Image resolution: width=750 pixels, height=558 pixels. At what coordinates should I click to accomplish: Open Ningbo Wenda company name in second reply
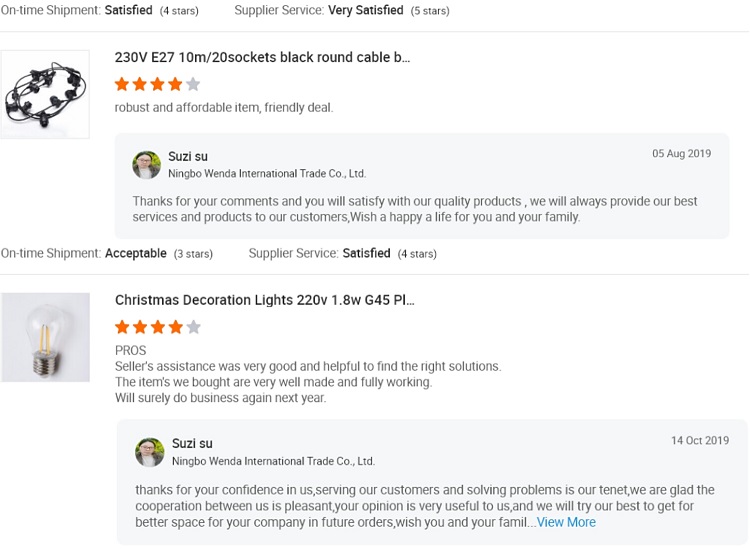[x=273, y=461]
